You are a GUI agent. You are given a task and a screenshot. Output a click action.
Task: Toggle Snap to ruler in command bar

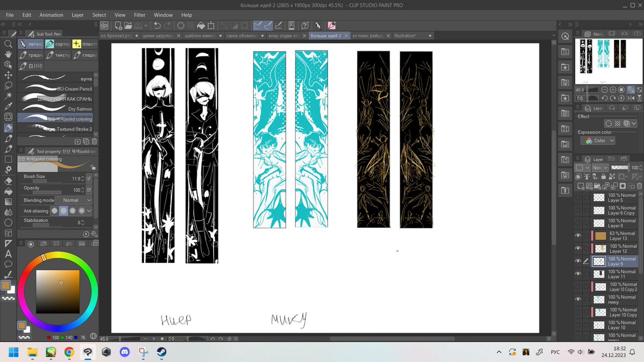pyautogui.click(x=258, y=25)
